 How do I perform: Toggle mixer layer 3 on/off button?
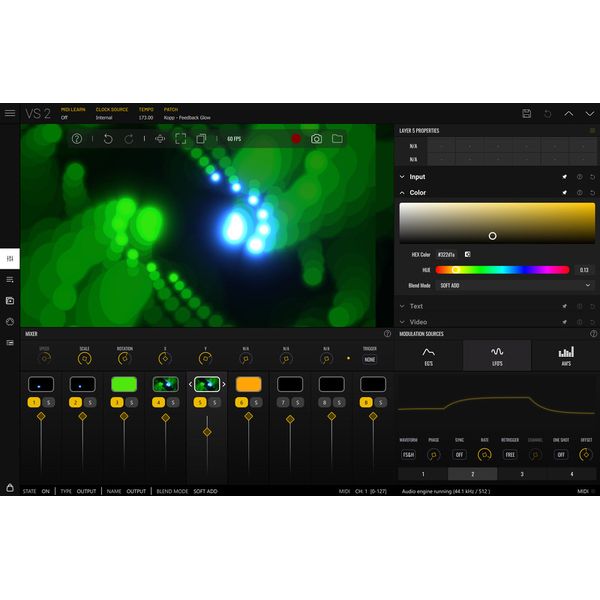point(117,403)
